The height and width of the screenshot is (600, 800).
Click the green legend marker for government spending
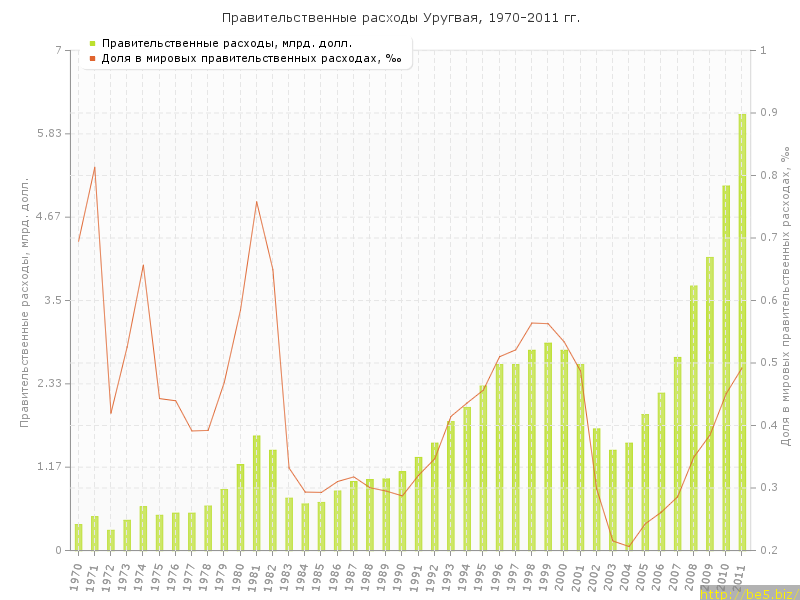click(92, 43)
